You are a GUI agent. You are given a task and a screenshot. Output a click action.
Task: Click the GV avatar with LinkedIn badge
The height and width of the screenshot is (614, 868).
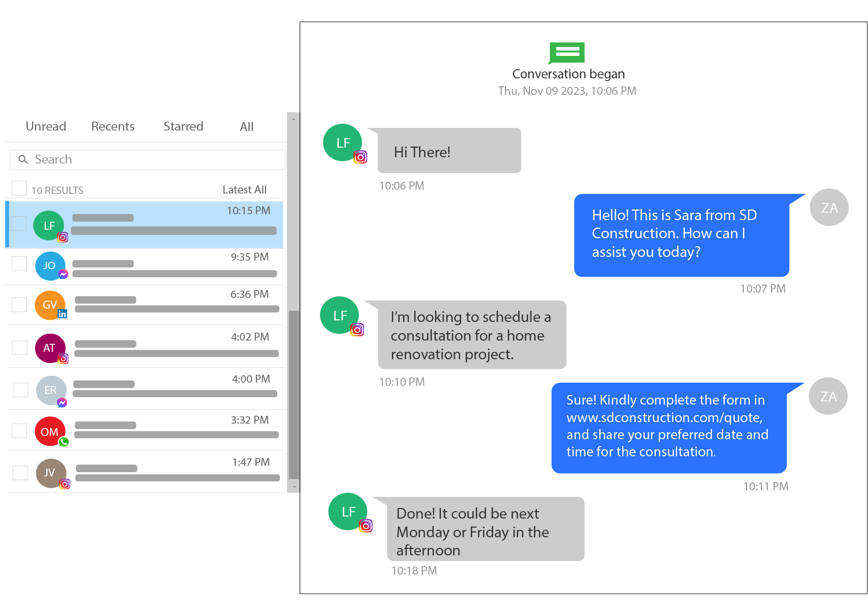tap(50, 305)
